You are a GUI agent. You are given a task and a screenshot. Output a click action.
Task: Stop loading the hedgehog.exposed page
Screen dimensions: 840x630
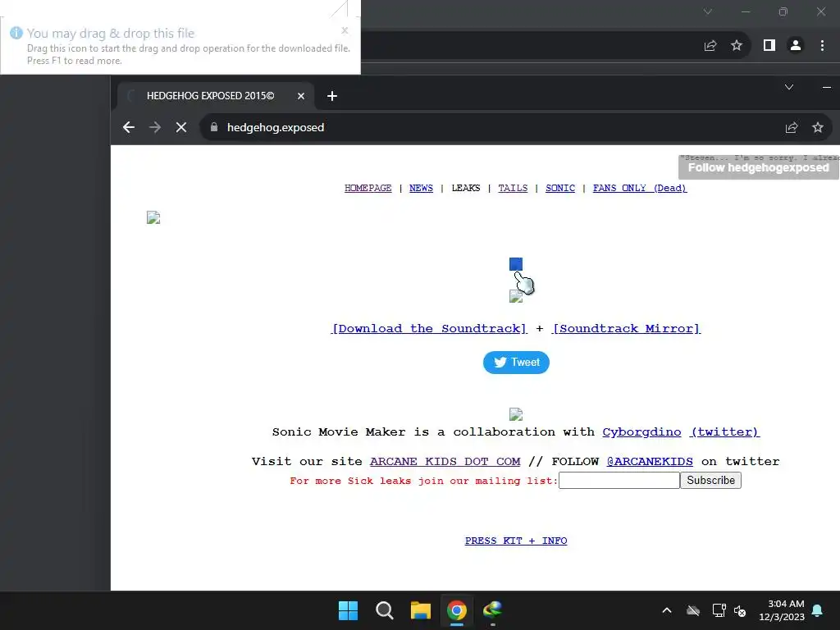(181, 127)
